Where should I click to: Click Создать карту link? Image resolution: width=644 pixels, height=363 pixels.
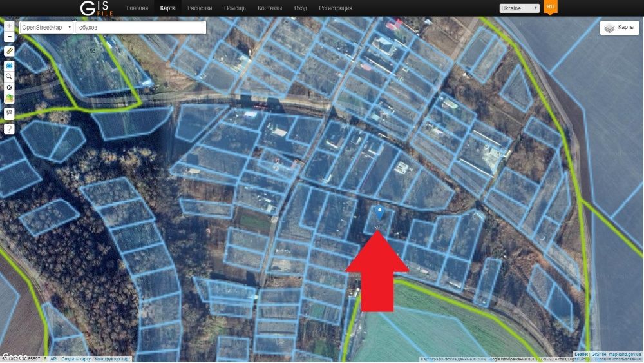(x=76, y=359)
